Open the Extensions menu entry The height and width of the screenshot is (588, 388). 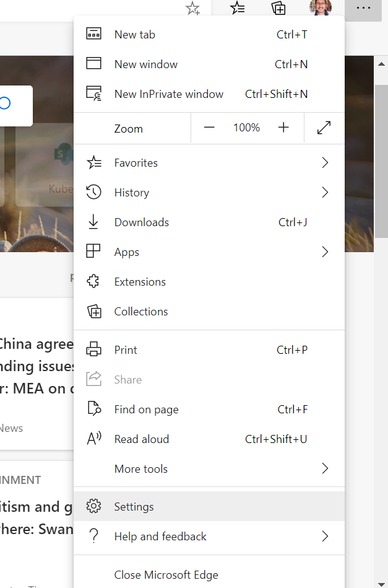click(x=139, y=281)
